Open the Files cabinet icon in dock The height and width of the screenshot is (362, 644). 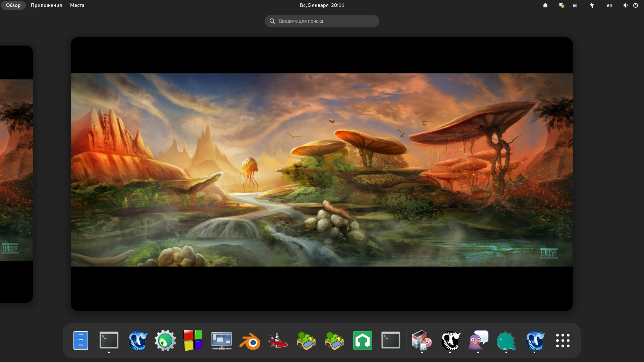pos(81,341)
